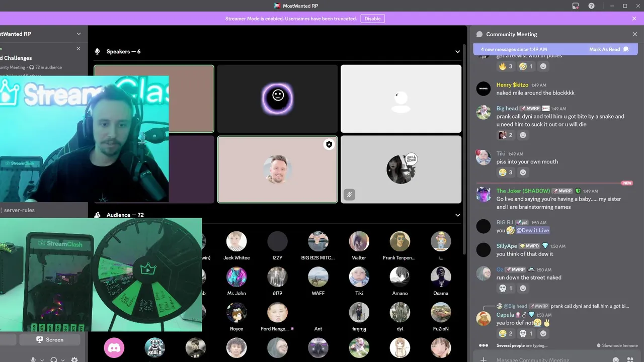Image resolution: width=644 pixels, height=362 pixels.
Task: Toggle fire reaction with count 3
Action: point(506,66)
